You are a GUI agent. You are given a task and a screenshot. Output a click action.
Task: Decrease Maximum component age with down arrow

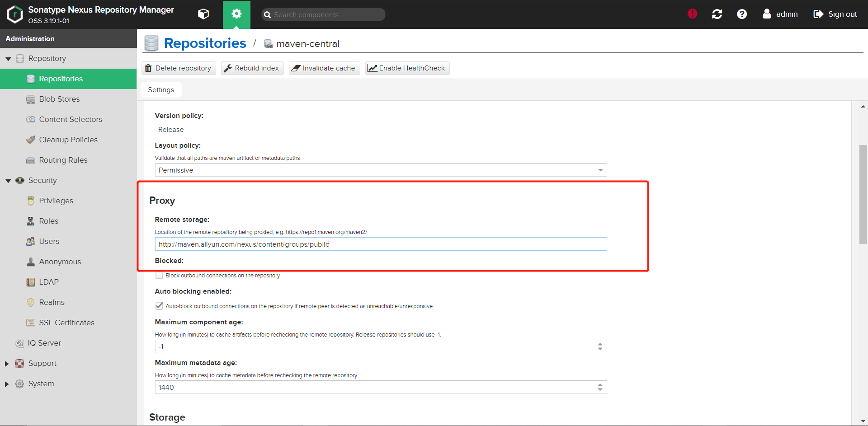pyautogui.click(x=600, y=349)
